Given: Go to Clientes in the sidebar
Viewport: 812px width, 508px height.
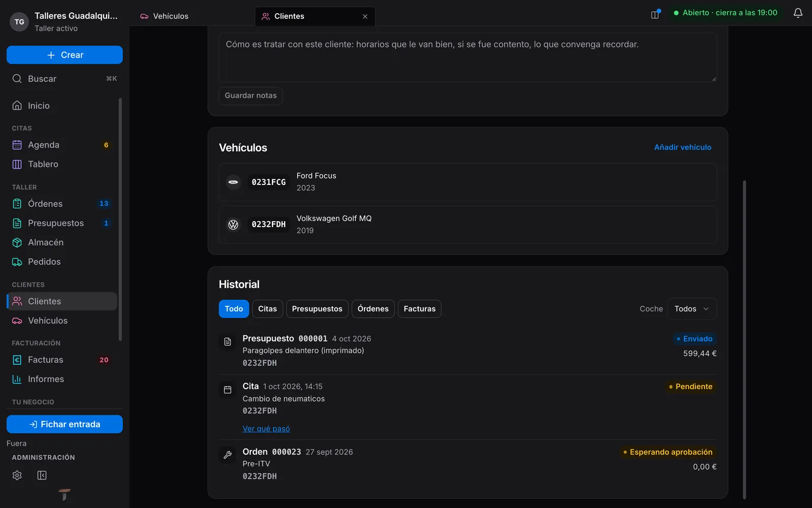Looking at the screenshot, I should [x=62, y=301].
